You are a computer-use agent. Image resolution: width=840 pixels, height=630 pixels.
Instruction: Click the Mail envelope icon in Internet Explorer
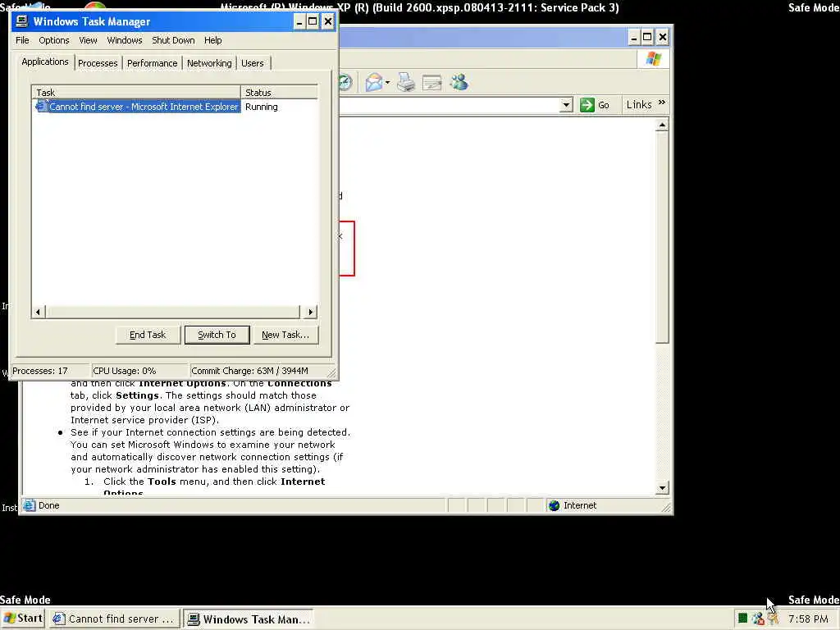374,82
